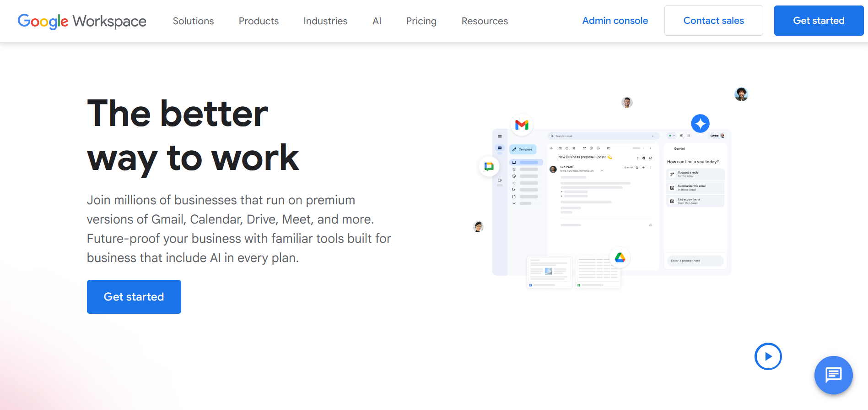
Task: Click the Google Drive icon
Action: coord(620,257)
